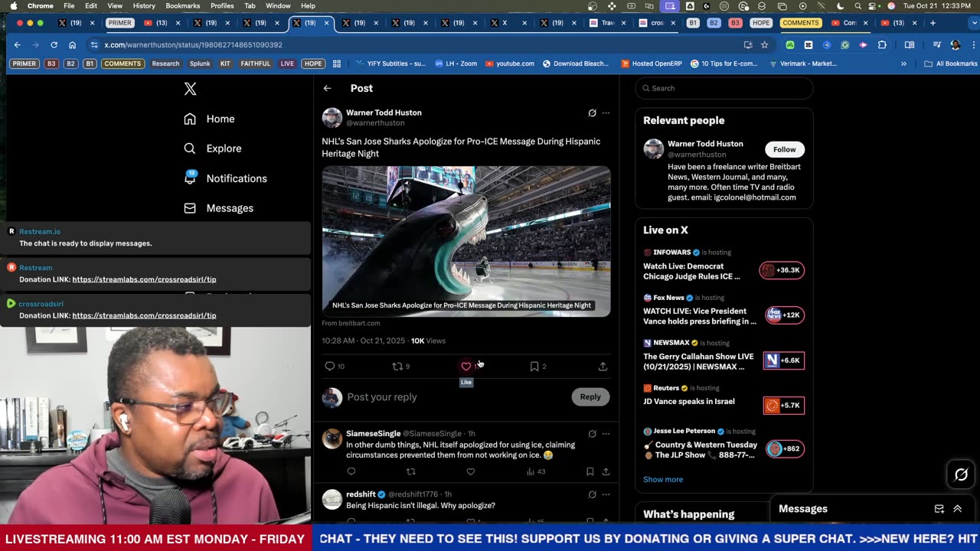Expand the hidden bookmarks overflow chevron

coord(903,64)
